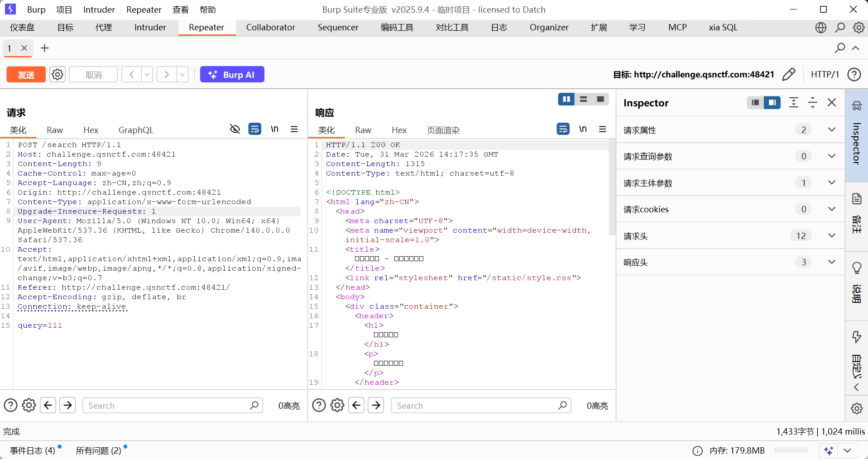Image resolution: width=868 pixels, height=459 pixels.
Task: Open the request panel hamburger menu
Action: [294, 129]
